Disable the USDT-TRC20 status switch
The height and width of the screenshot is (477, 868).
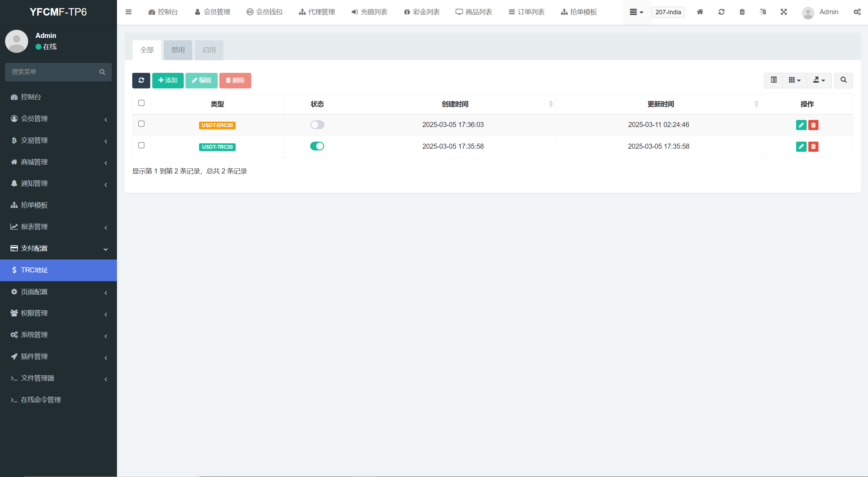[x=317, y=146]
